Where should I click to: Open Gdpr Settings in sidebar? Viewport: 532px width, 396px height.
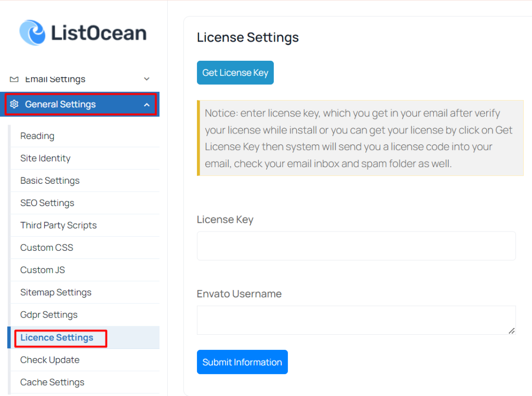85,315
